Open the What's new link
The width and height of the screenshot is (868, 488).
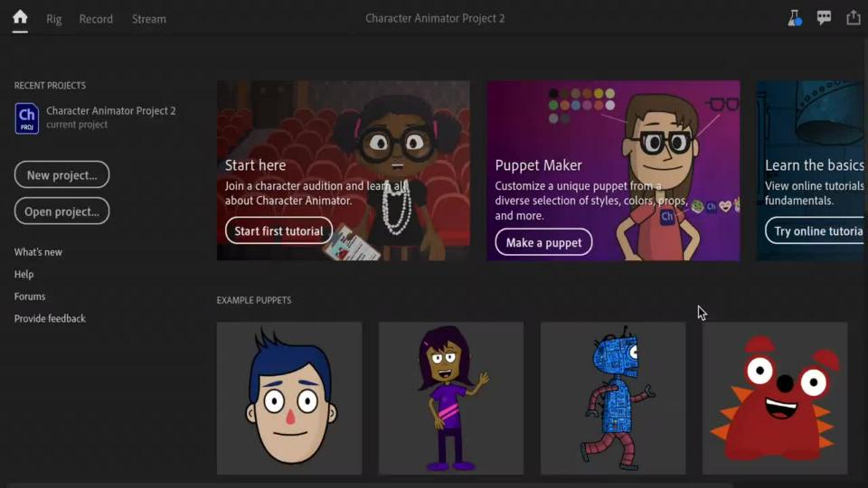click(38, 252)
